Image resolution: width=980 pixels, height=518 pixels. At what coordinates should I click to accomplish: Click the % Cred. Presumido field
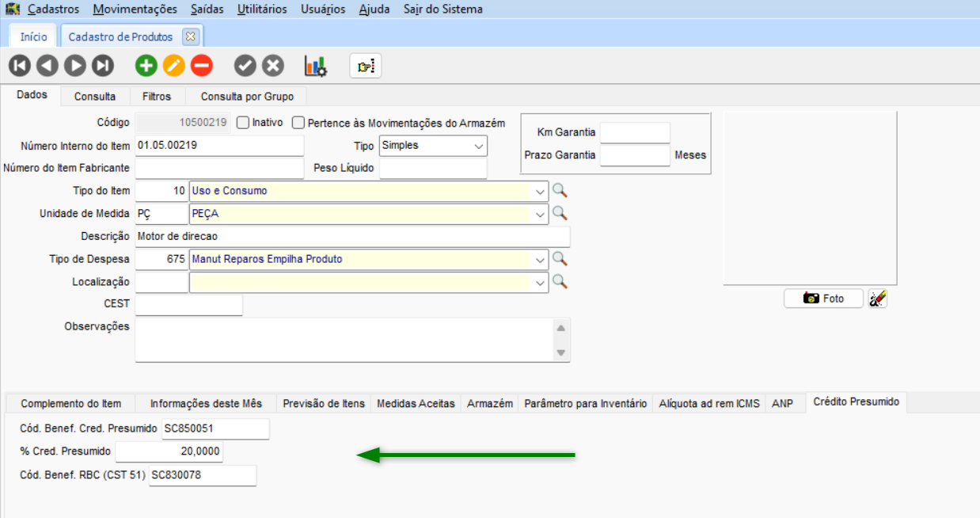point(169,451)
